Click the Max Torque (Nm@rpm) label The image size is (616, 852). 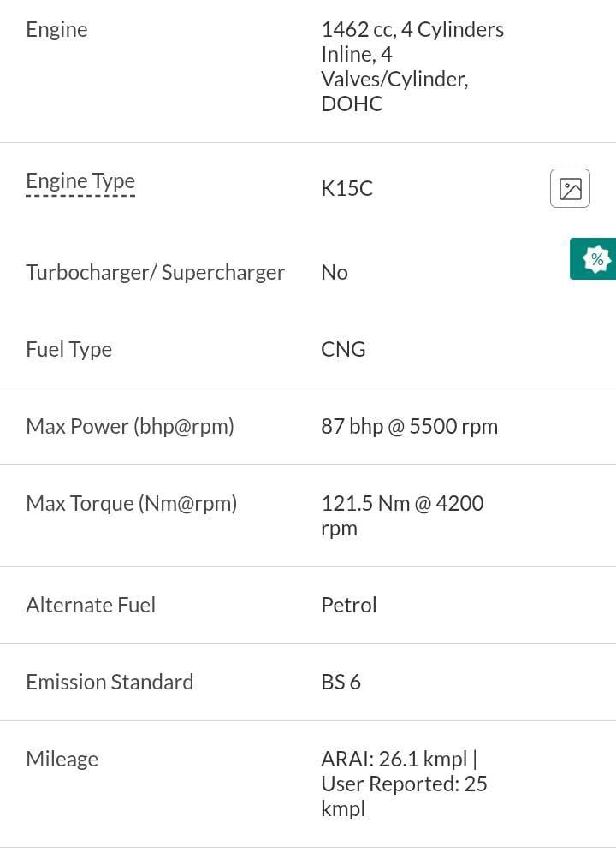click(131, 503)
